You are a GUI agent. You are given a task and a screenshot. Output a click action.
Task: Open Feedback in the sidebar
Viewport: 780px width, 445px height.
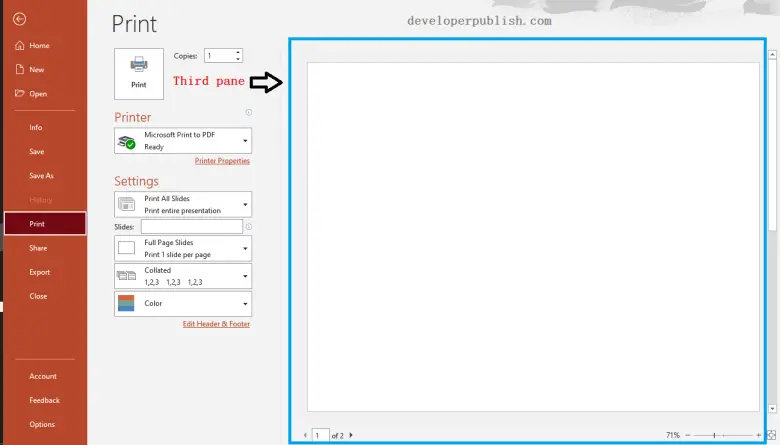(44, 400)
